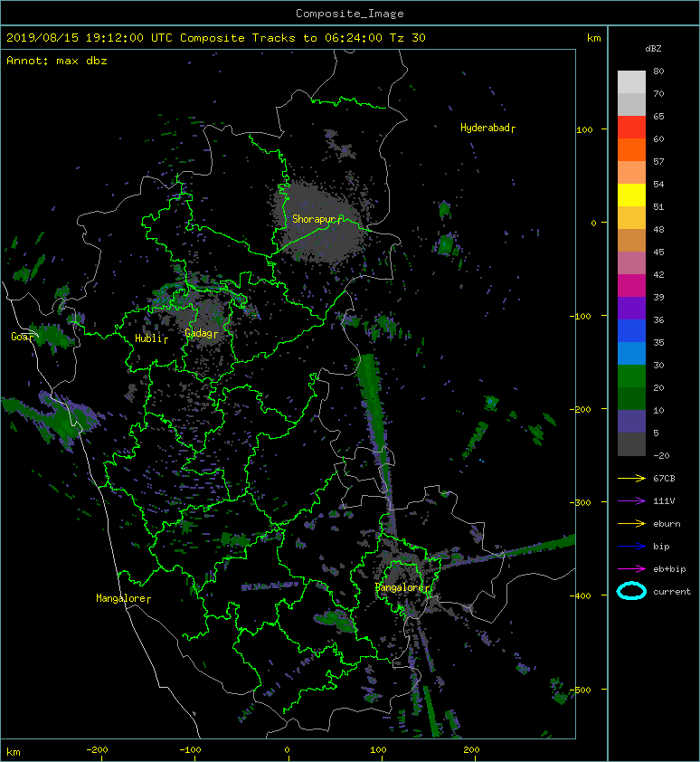Click the blue bip arrow legend icon

point(631,547)
